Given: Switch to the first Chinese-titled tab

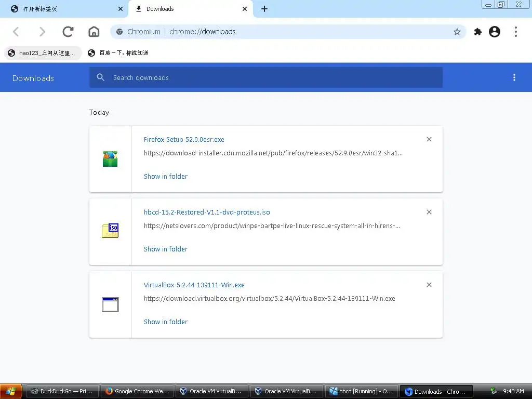Looking at the screenshot, I should click(64, 9).
